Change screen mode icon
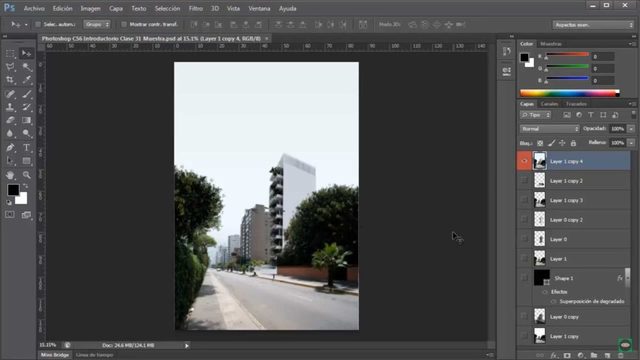 (x=26, y=215)
